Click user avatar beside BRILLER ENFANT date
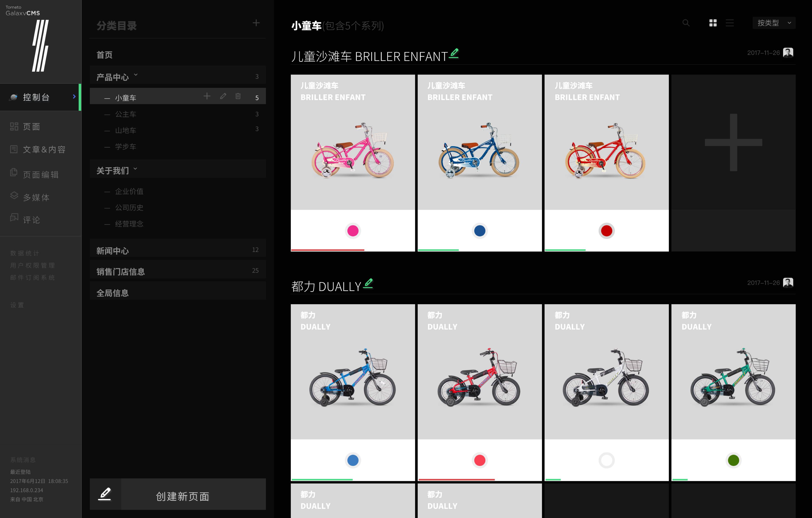This screenshot has width=812, height=518. point(788,53)
